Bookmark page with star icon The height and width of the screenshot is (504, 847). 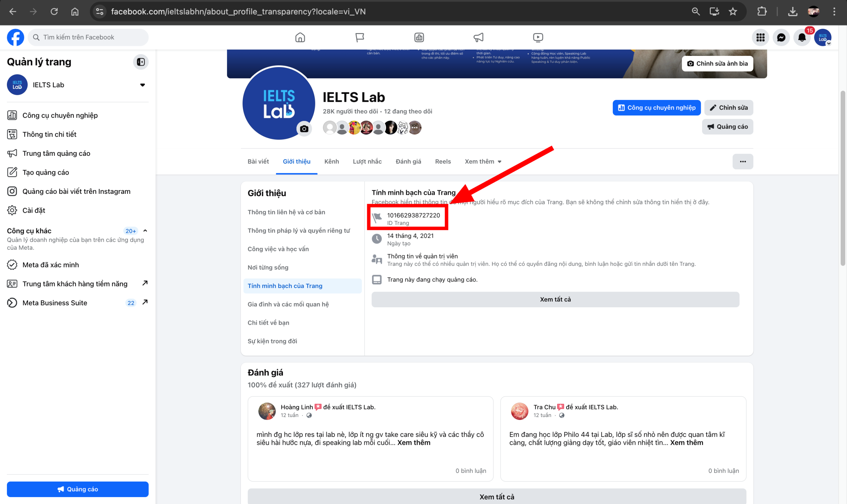click(733, 12)
